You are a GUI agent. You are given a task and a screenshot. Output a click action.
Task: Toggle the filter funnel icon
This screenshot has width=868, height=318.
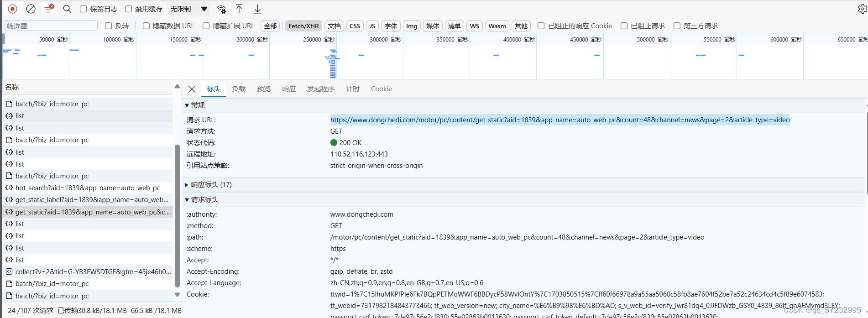click(x=48, y=9)
